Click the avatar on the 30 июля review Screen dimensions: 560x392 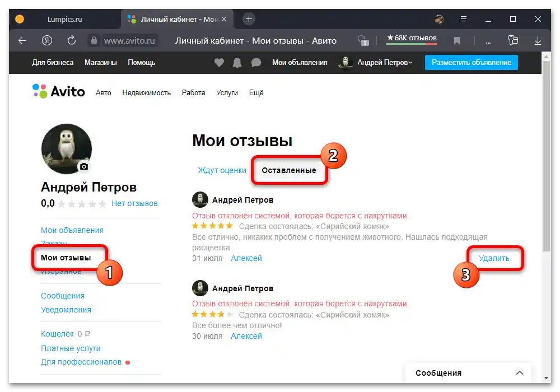[x=200, y=288]
